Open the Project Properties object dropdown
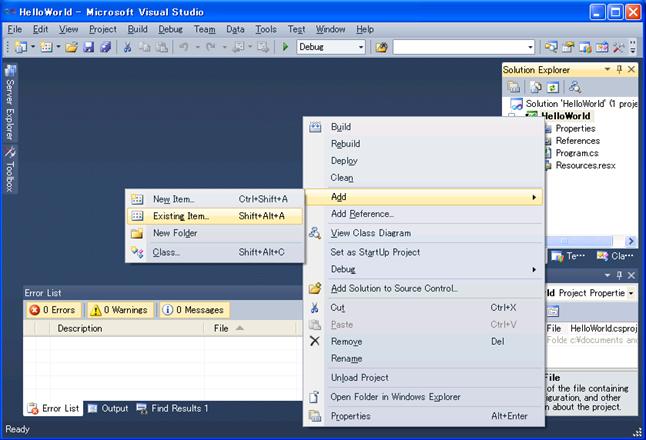 [632, 293]
